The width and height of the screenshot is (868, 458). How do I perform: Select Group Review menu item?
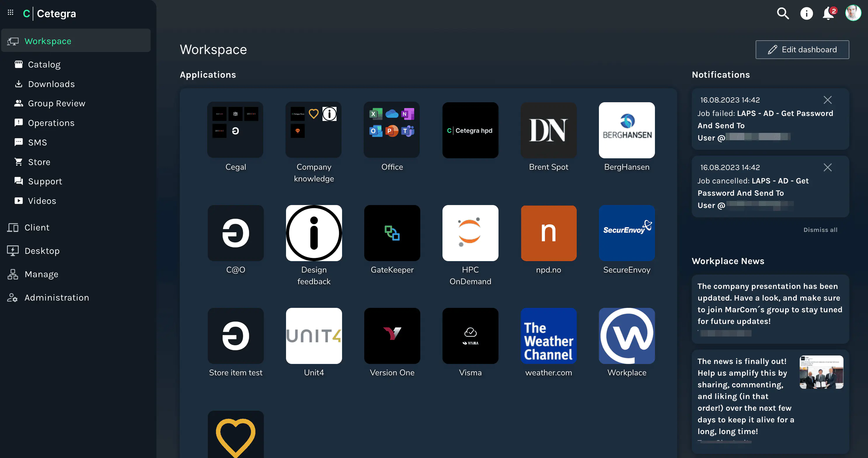click(57, 103)
